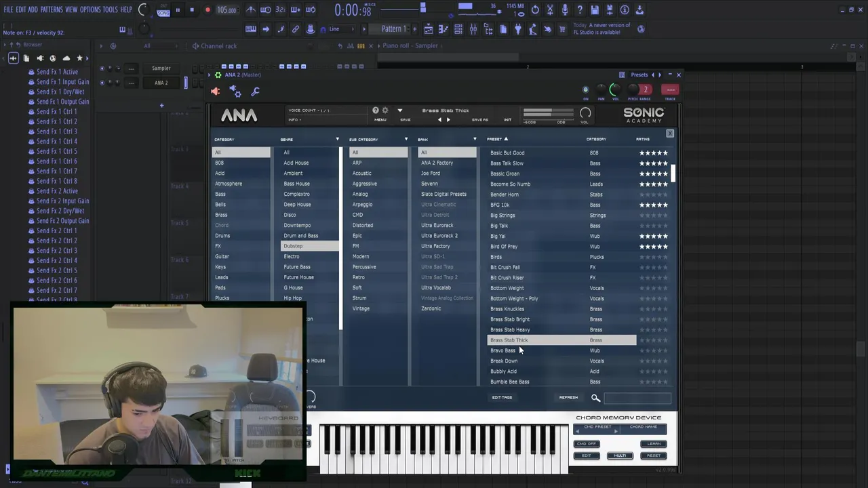Image resolution: width=868 pixels, height=488 pixels.
Task: Click the undo history icon in toolbar
Action: (x=535, y=10)
